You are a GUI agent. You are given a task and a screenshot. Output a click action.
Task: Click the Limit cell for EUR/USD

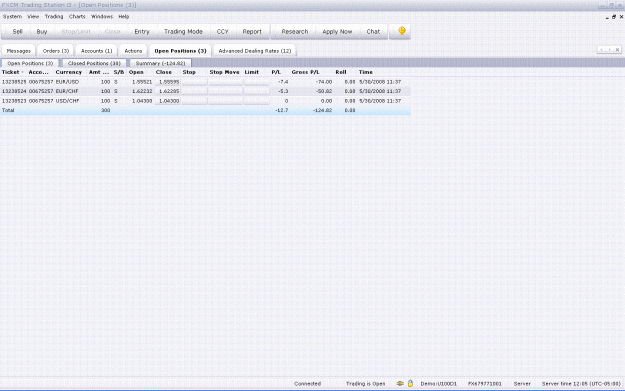coord(256,82)
